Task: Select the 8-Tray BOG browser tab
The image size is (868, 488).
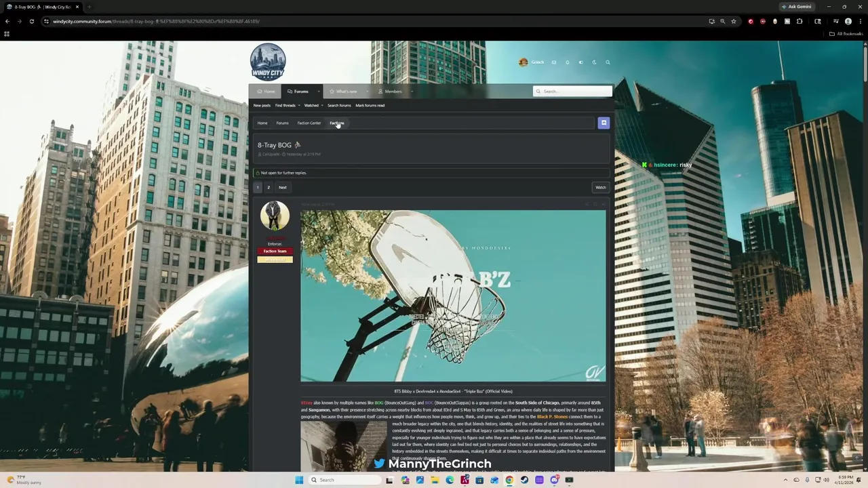Action: point(43,7)
